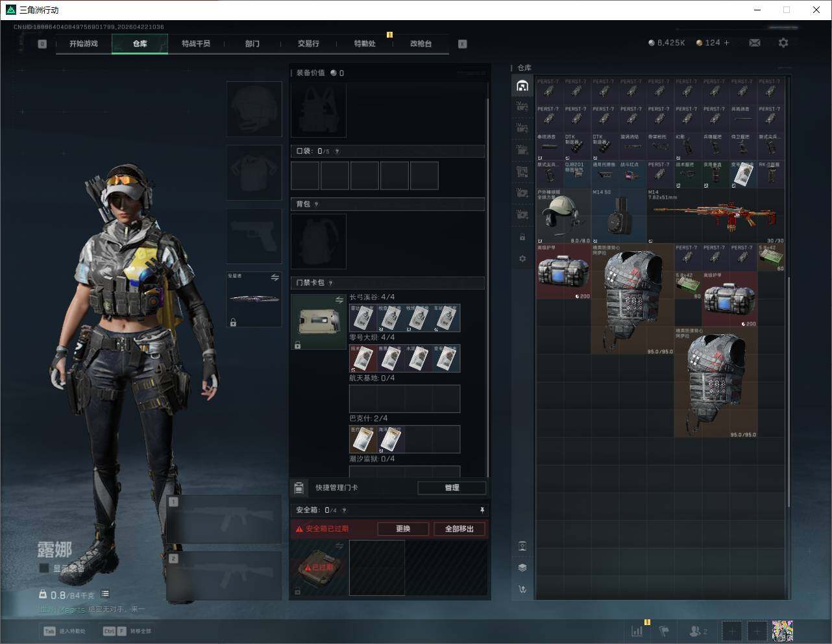Screen dimensions: 832x644
Task: Click the 口袋 help question mark
Action: pyautogui.click(x=337, y=151)
